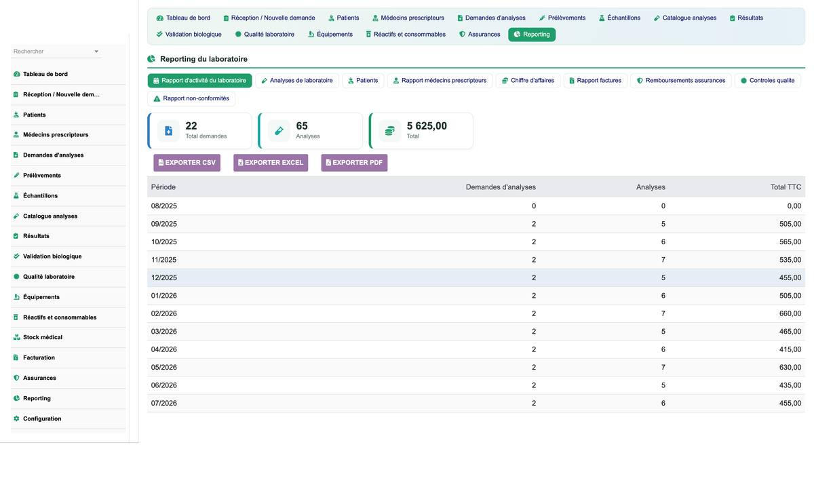
Task: Switch to Rapport médecins prescripteurs tab
Action: click(x=440, y=80)
